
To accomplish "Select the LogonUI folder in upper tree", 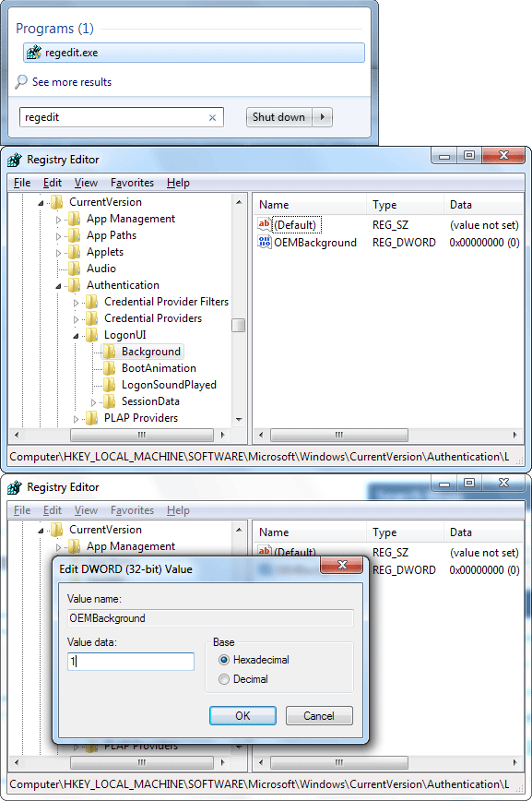I will (124, 335).
